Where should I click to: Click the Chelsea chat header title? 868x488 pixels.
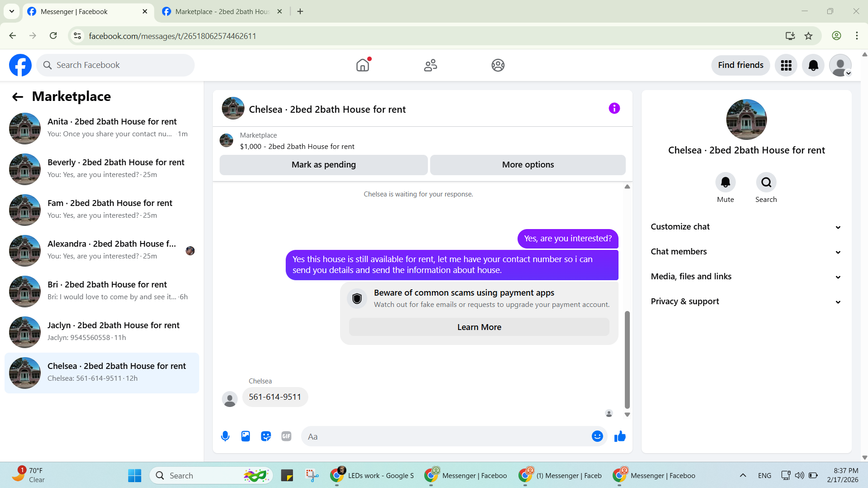(x=327, y=110)
